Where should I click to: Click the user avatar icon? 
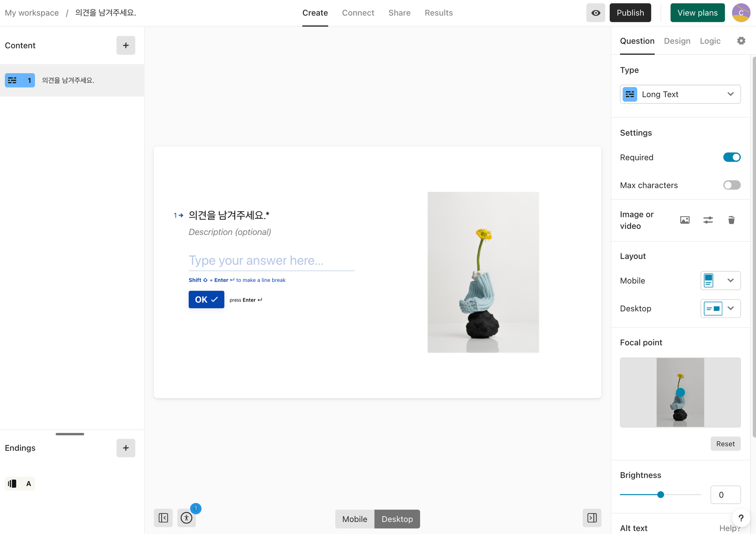coord(741,13)
